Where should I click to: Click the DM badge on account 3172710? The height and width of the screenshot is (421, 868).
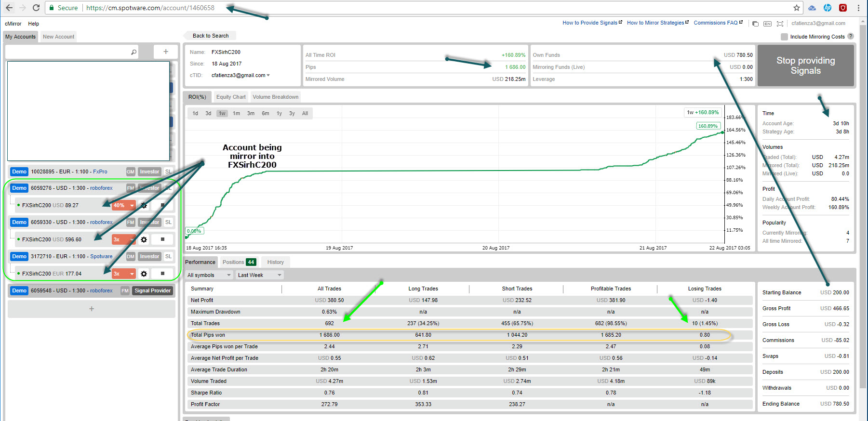[x=131, y=256]
